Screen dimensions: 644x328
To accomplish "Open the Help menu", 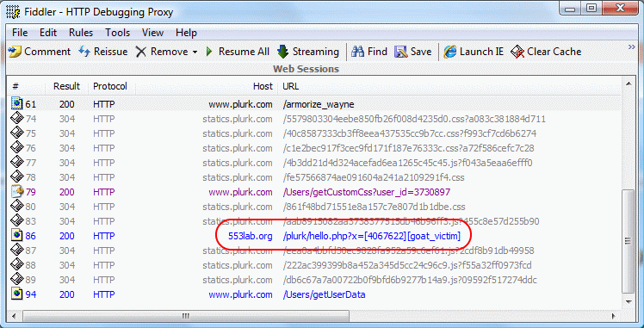I will click(186, 33).
